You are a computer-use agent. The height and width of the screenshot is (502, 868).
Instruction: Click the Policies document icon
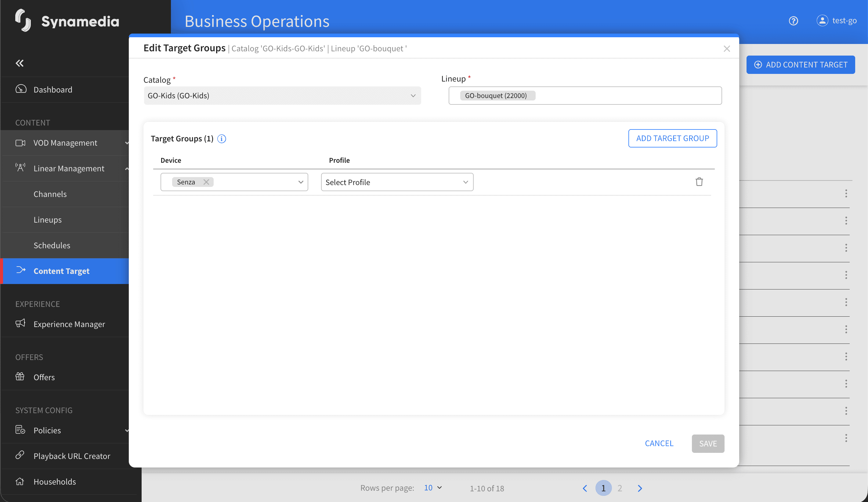[20, 430]
